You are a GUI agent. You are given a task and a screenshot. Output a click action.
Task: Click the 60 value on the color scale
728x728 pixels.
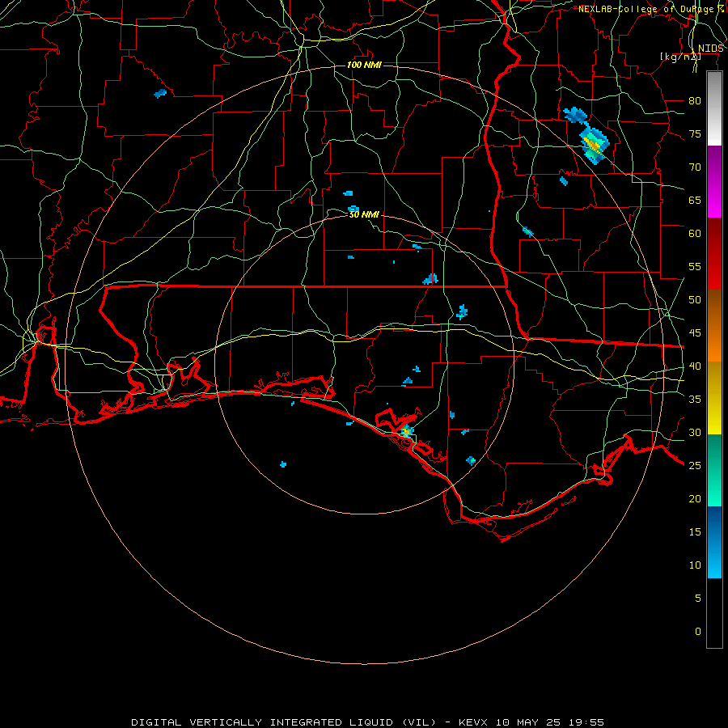[695, 234]
